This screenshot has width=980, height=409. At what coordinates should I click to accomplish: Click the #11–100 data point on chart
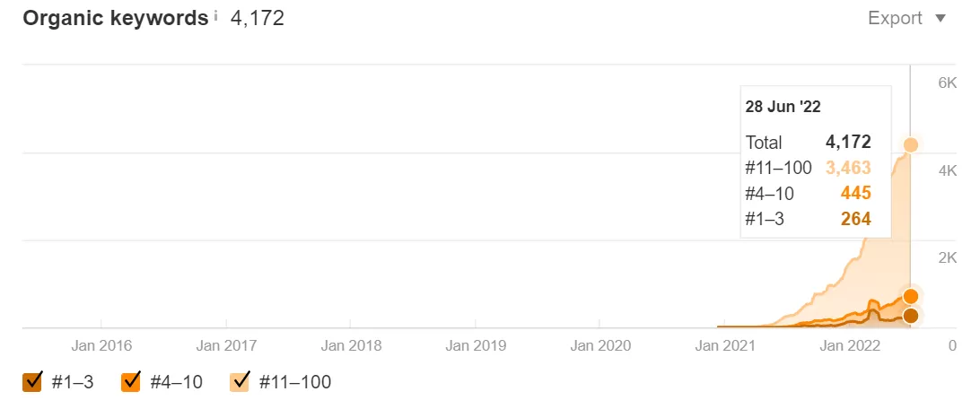pos(911,145)
